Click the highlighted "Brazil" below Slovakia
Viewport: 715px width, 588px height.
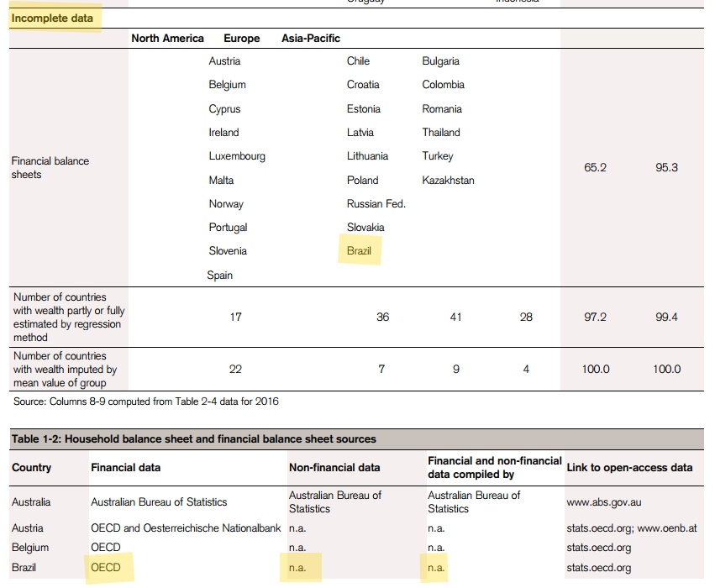[x=359, y=250]
